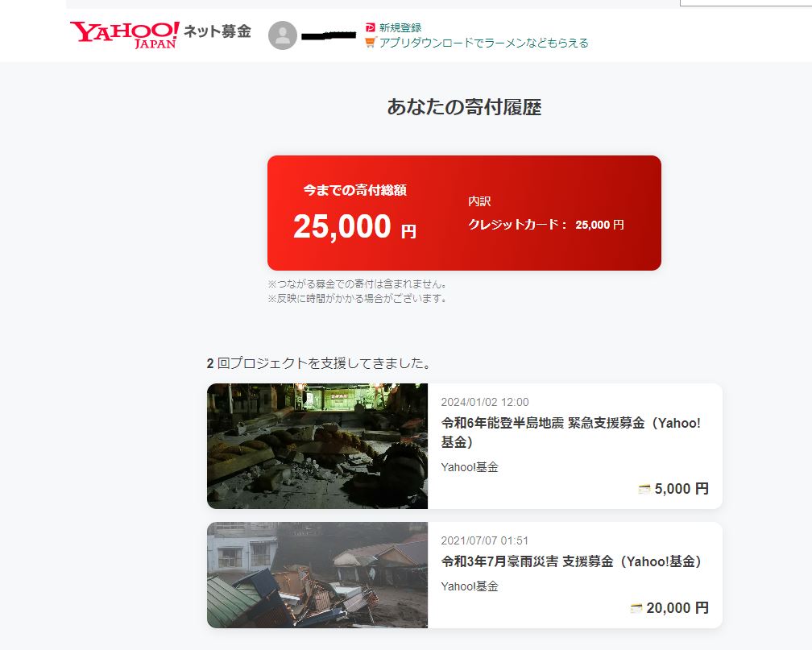This screenshot has width=812, height=650.
Task: Open the heavy rain disaster thumbnail image
Action: tap(317, 575)
